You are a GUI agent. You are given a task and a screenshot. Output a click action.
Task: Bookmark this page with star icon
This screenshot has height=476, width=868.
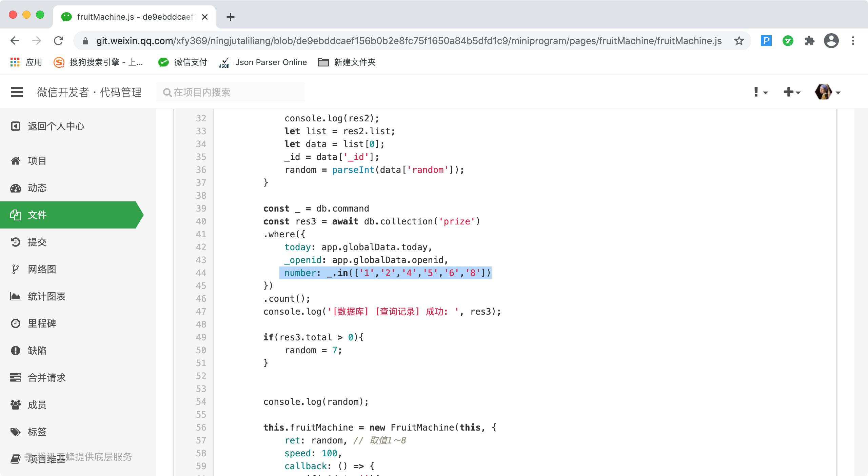point(739,41)
